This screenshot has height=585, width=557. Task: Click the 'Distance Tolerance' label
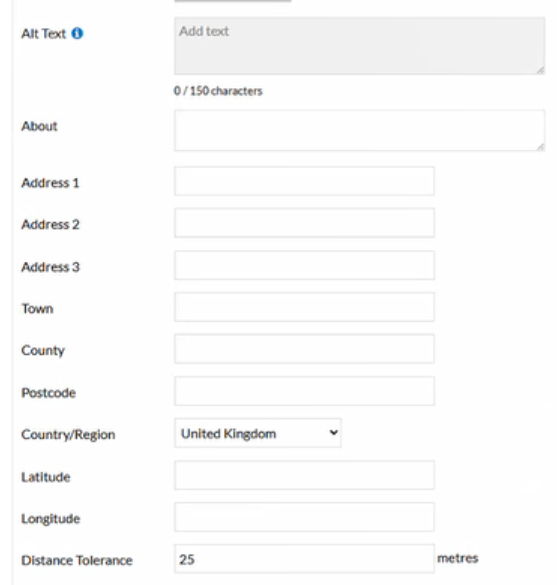coord(77,560)
